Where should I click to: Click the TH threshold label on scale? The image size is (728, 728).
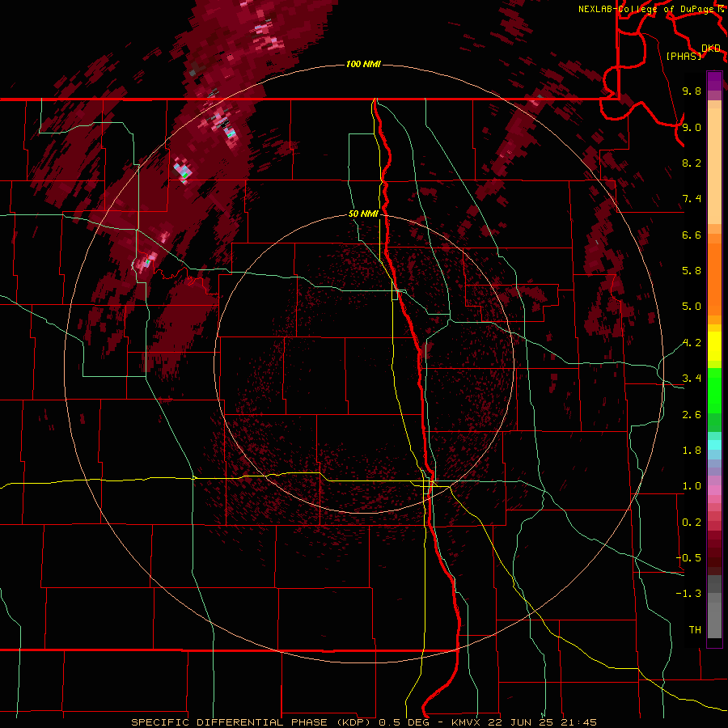pyautogui.click(x=695, y=630)
